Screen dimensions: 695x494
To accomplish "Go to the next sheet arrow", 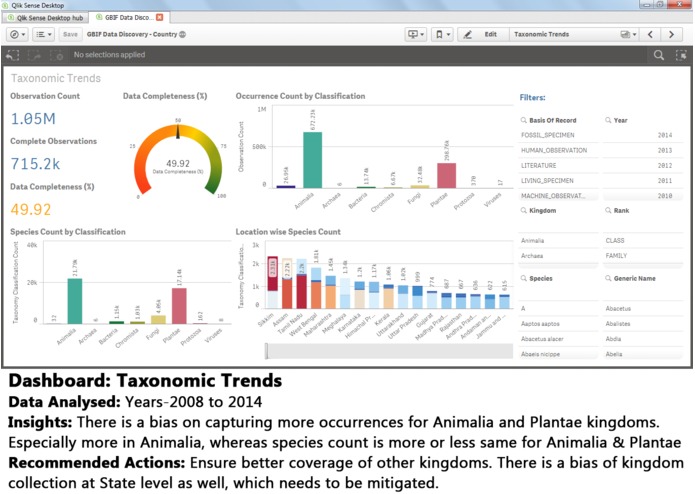I will coord(672,34).
